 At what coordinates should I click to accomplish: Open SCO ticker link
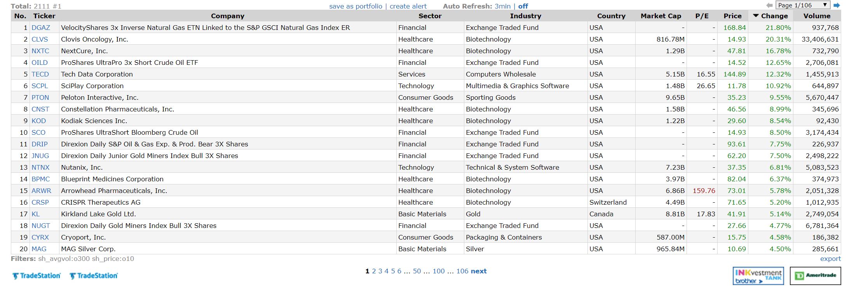38,132
